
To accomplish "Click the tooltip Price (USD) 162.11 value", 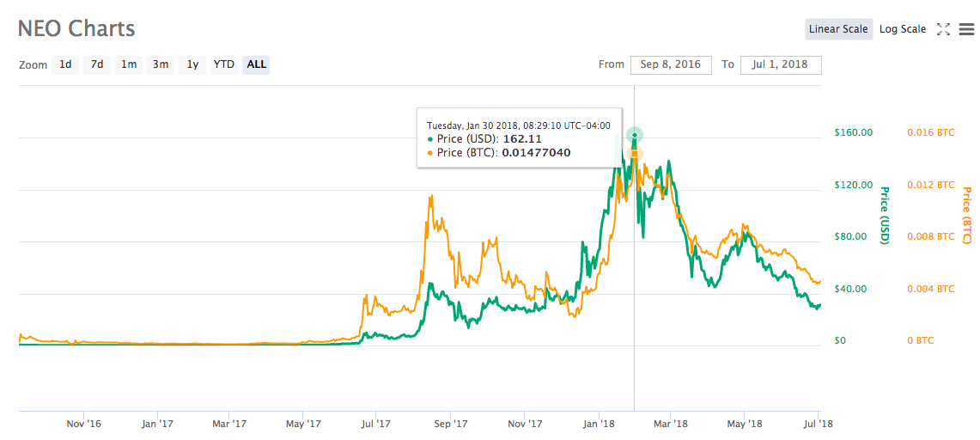I will coord(522,138).
